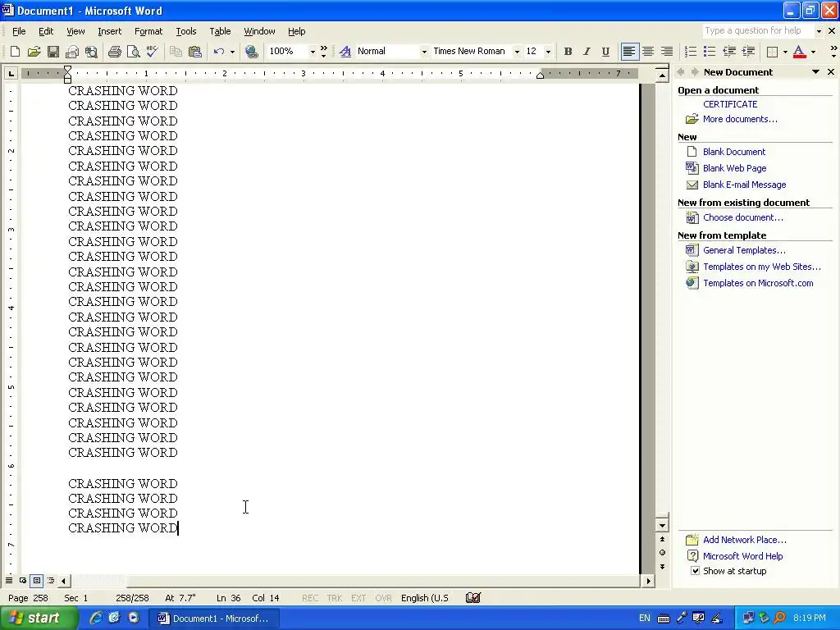The image size is (840, 630).
Task: Expand the font color dropdown arrow
Action: 813,52
